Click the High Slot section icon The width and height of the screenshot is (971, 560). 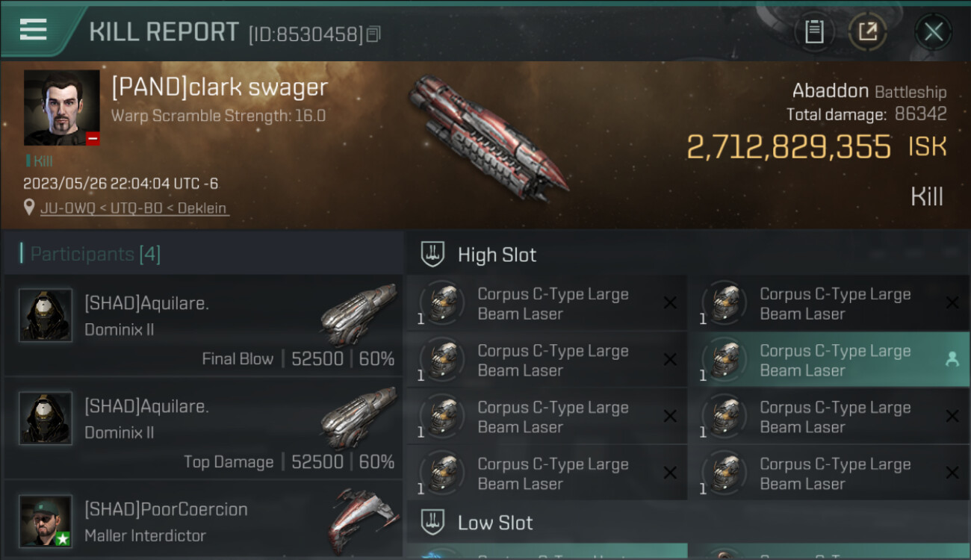(x=432, y=255)
